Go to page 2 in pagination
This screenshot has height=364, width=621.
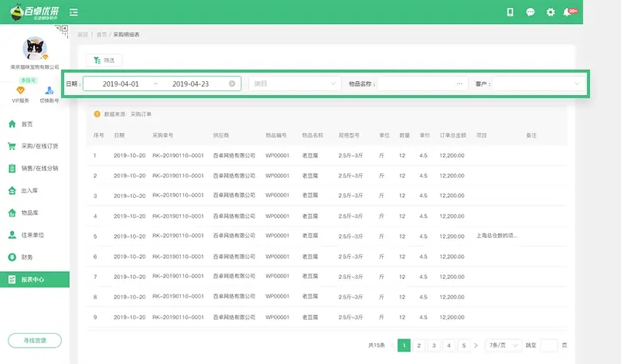point(419,345)
